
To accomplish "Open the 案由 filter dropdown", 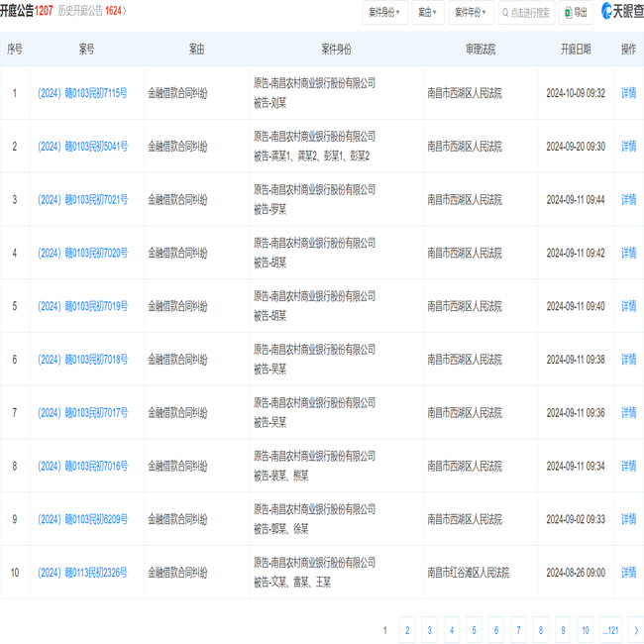I will 428,13.
